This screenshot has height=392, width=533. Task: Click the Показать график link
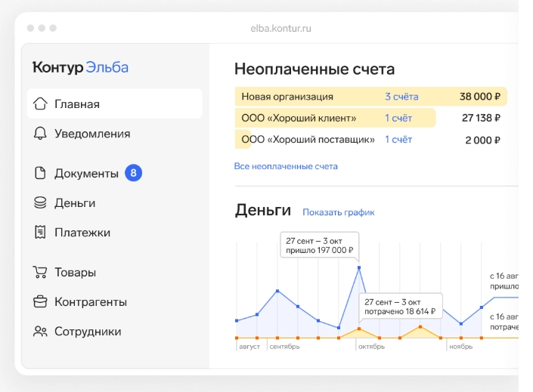click(x=338, y=212)
